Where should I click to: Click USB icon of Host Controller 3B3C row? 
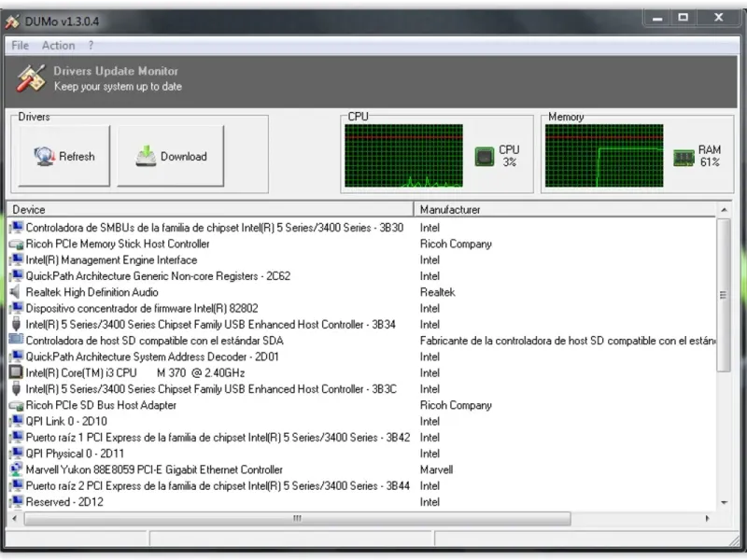coord(16,388)
